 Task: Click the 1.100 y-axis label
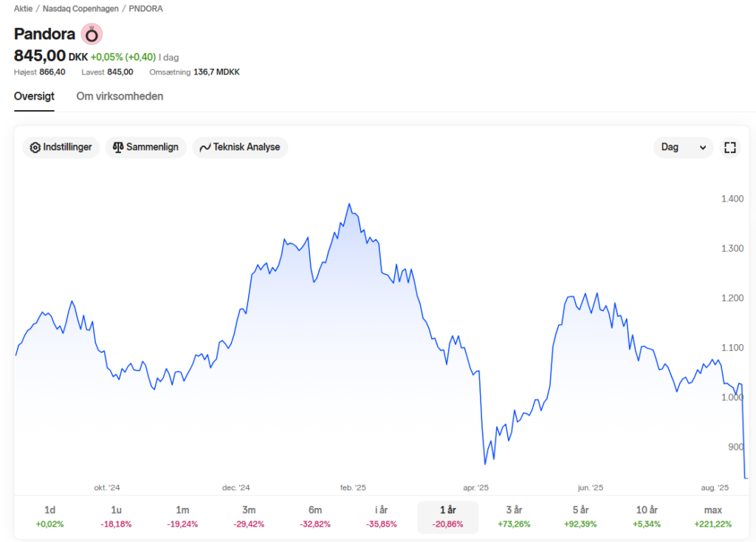(732, 348)
